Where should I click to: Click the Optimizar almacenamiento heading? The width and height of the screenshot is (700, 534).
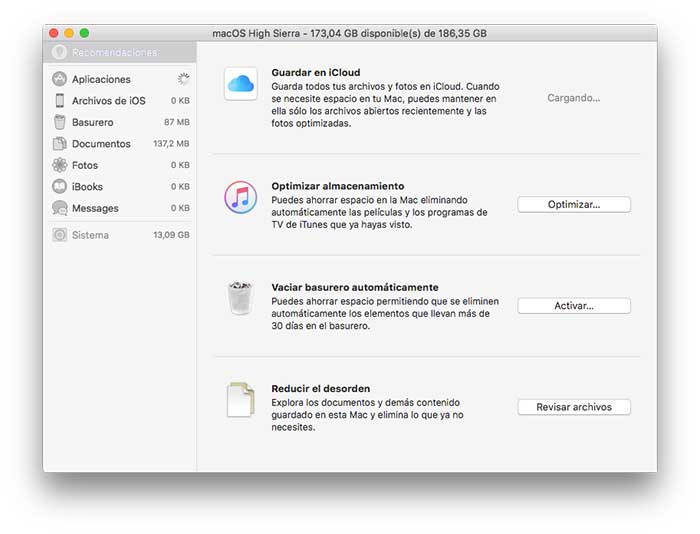338,186
